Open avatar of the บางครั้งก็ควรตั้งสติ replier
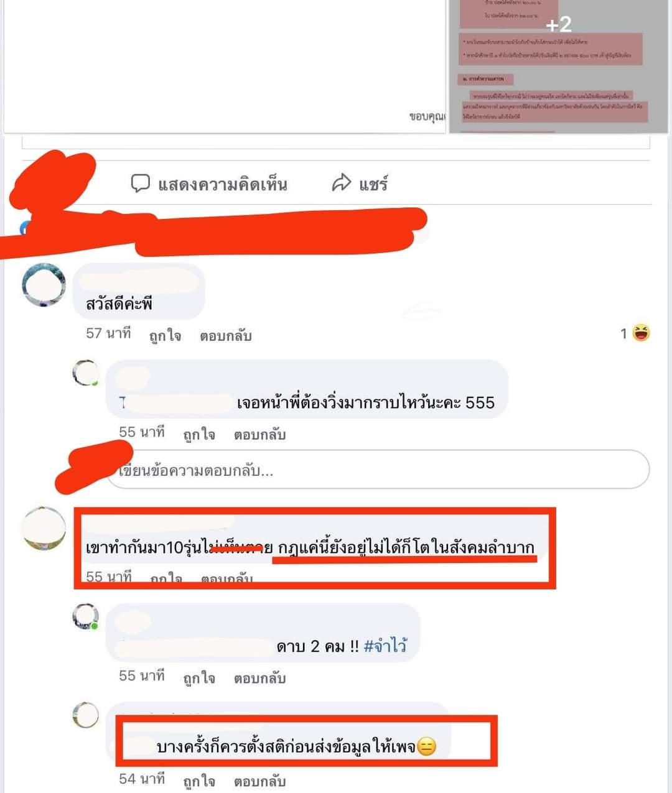 click(x=85, y=715)
